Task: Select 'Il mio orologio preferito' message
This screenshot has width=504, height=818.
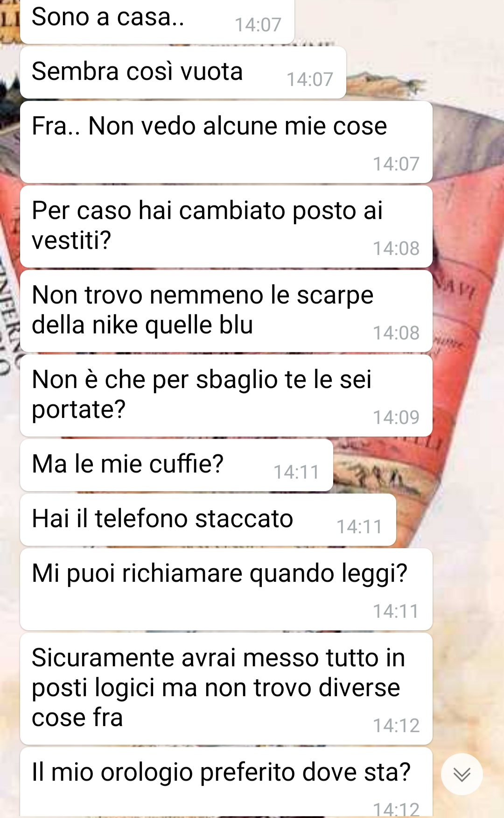Action: (226, 783)
